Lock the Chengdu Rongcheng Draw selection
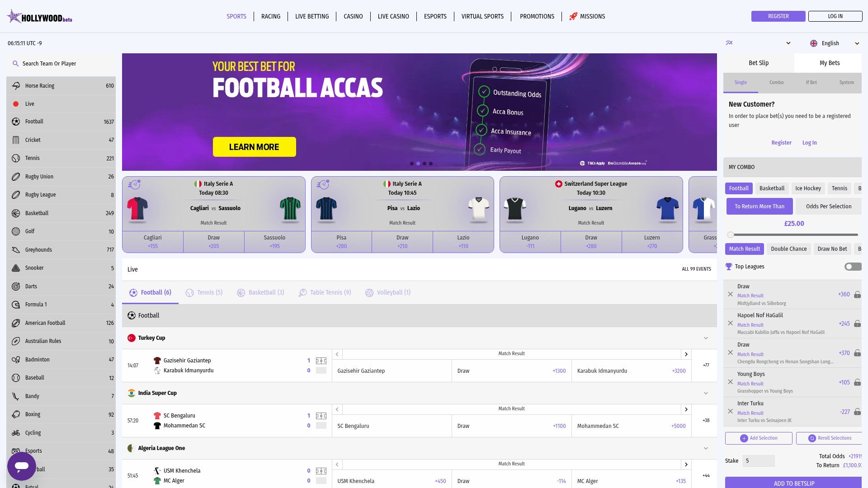Image resolution: width=868 pixels, height=488 pixels. click(857, 353)
